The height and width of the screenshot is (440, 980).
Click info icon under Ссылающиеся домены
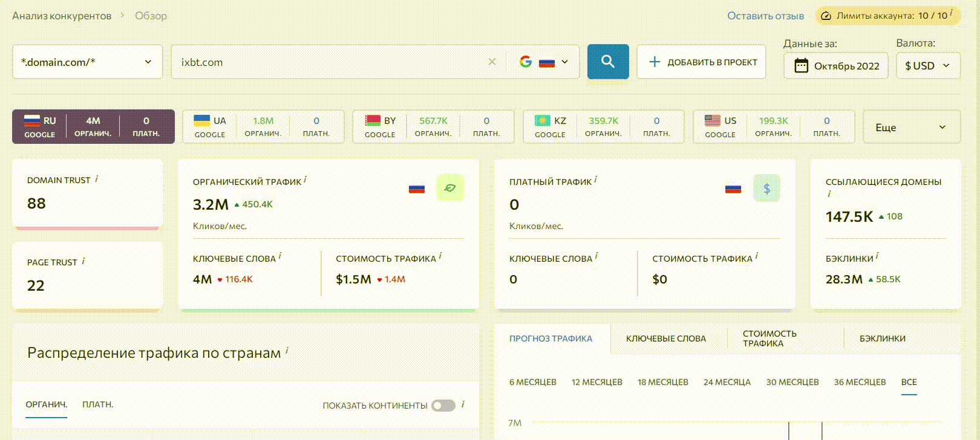pos(829,194)
